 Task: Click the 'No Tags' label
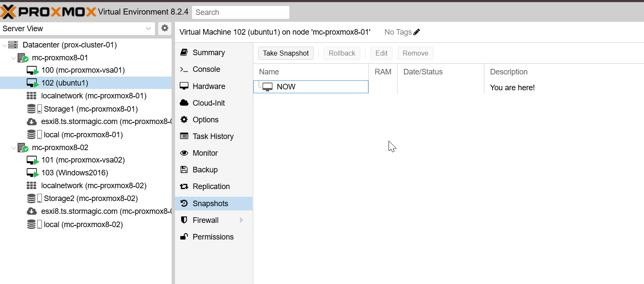(x=398, y=32)
